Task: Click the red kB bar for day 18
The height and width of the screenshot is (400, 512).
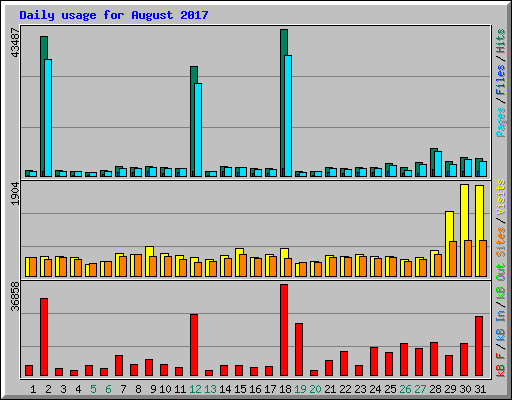Action: coord(284,330)
